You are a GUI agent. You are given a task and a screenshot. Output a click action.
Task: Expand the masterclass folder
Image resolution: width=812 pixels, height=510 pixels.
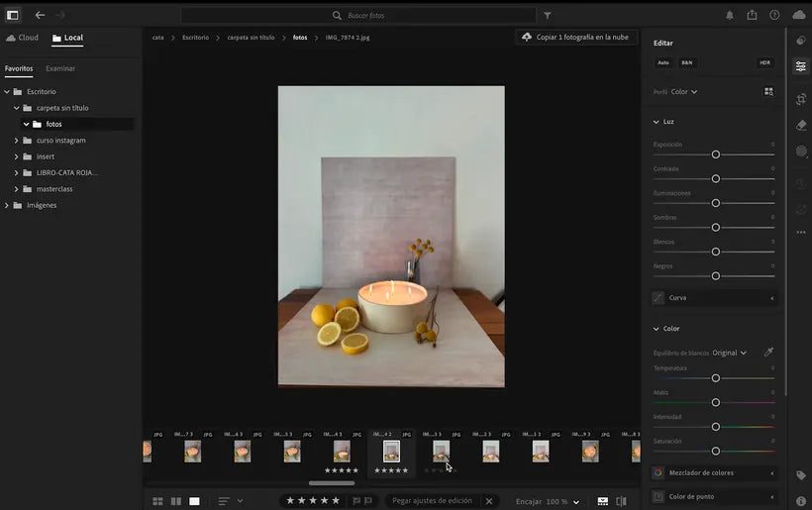(17, 189)
